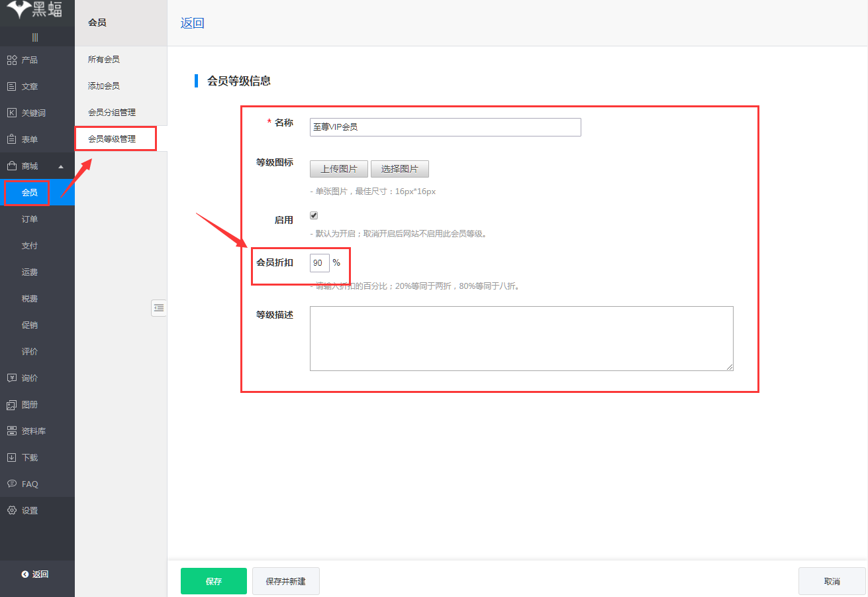
Task: Open the 询价 (Inquiry) section
Action: click(29, 378)
